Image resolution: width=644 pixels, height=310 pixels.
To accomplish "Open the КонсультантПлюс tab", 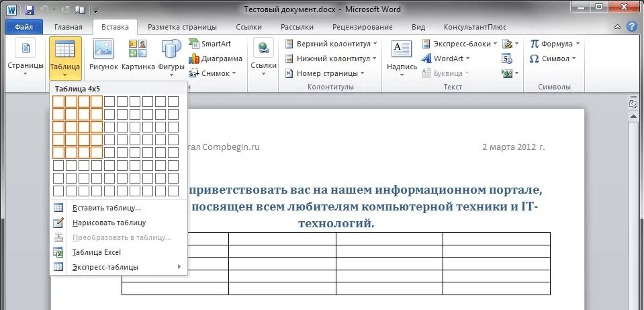I will click(x=475, y=27).
